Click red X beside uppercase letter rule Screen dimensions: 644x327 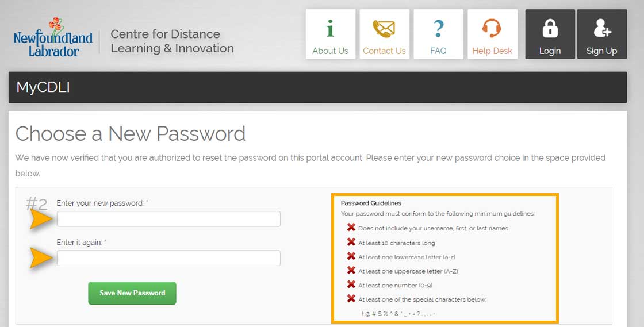[x=351, y=270]
